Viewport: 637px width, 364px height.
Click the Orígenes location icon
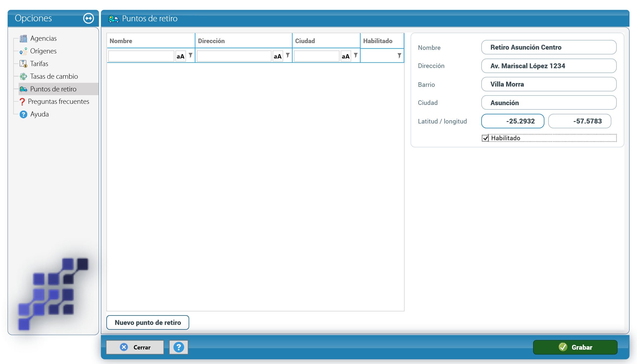tap(23, 51)
